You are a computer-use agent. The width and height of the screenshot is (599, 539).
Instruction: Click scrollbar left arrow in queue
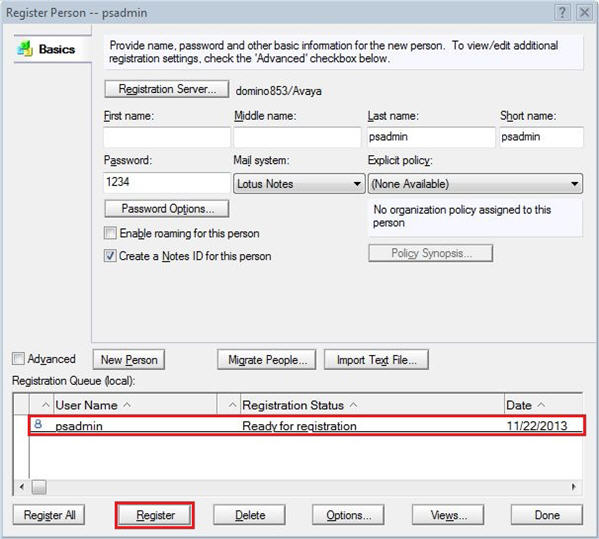22,487
